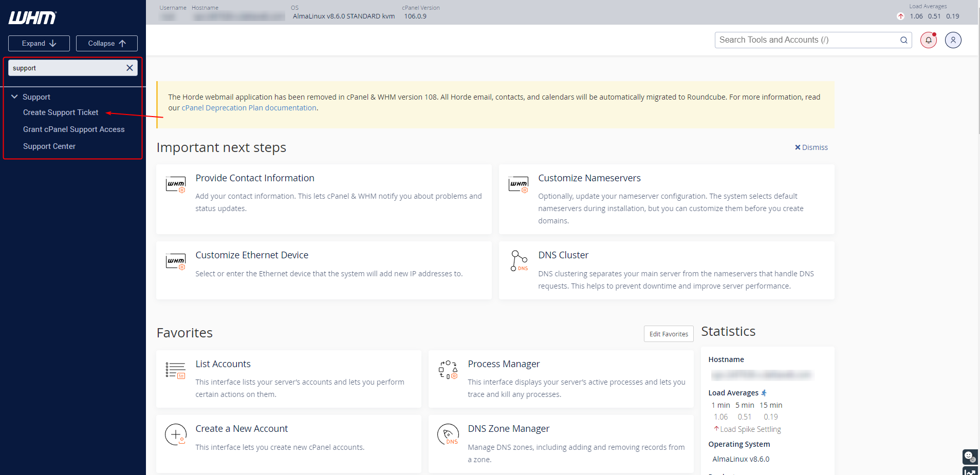Click the DNS Cluster icon

click(519, 261)
